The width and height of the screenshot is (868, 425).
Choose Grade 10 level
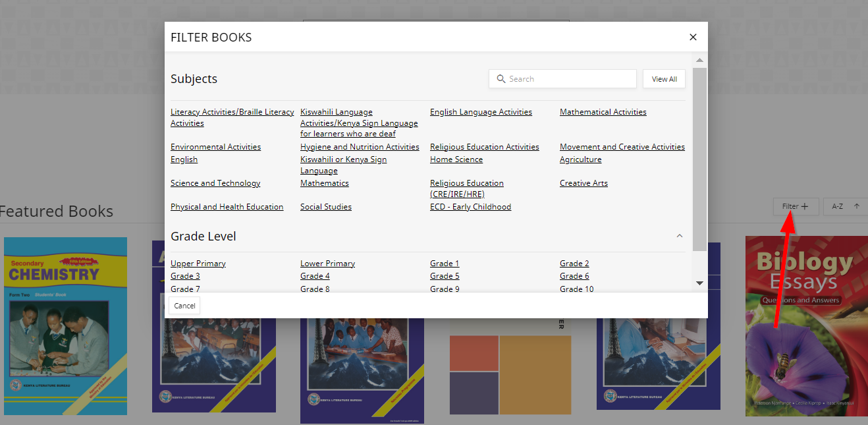click(576, 289)
